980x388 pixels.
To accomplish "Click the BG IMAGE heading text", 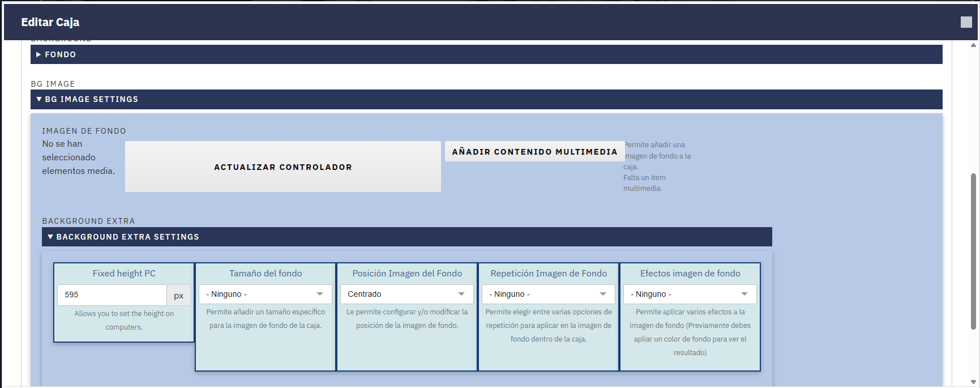I will point(53,84).
